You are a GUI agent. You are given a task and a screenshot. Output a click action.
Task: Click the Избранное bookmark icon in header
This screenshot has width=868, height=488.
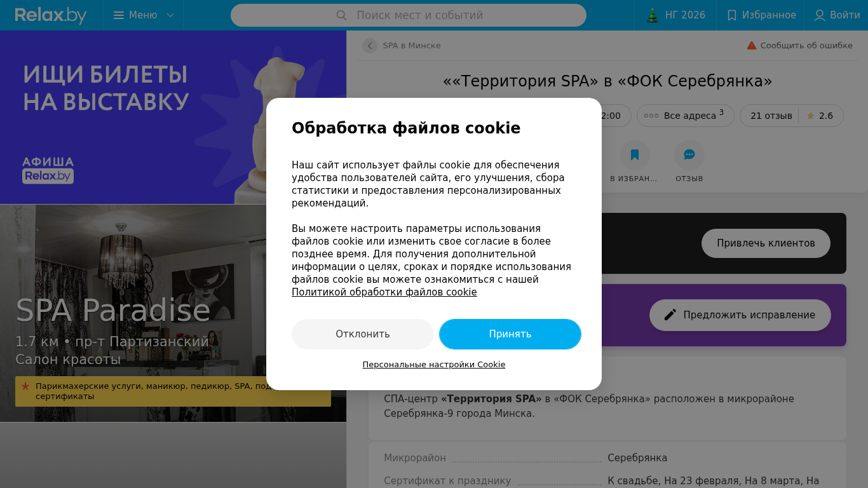coord(732,15)
